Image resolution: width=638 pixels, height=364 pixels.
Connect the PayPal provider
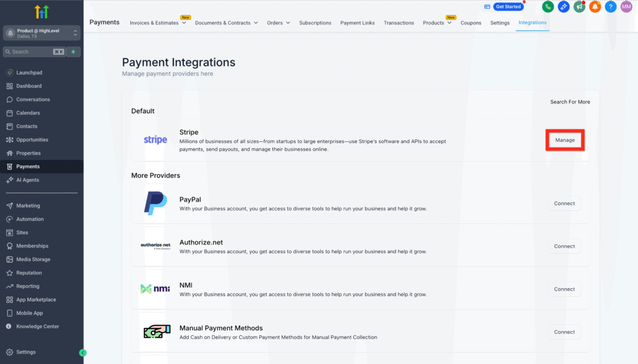[x=564, y=203]
